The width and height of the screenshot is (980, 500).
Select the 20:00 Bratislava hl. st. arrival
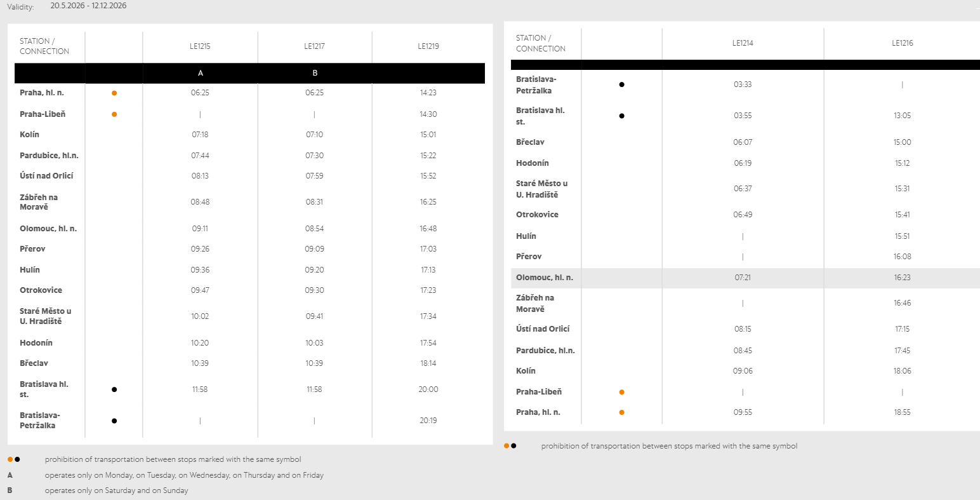(428, 389)
